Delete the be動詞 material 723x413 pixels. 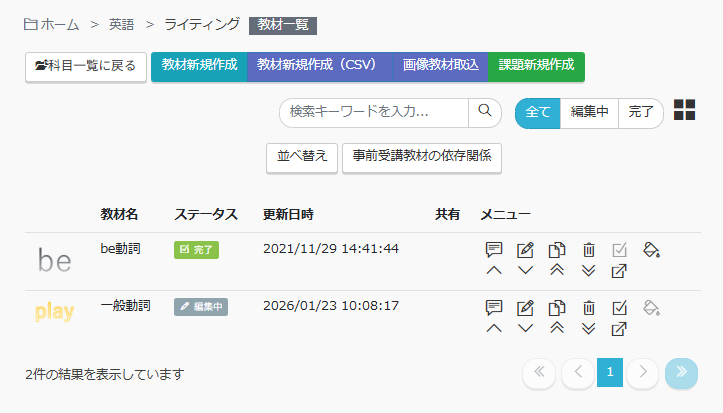point(590,249)
